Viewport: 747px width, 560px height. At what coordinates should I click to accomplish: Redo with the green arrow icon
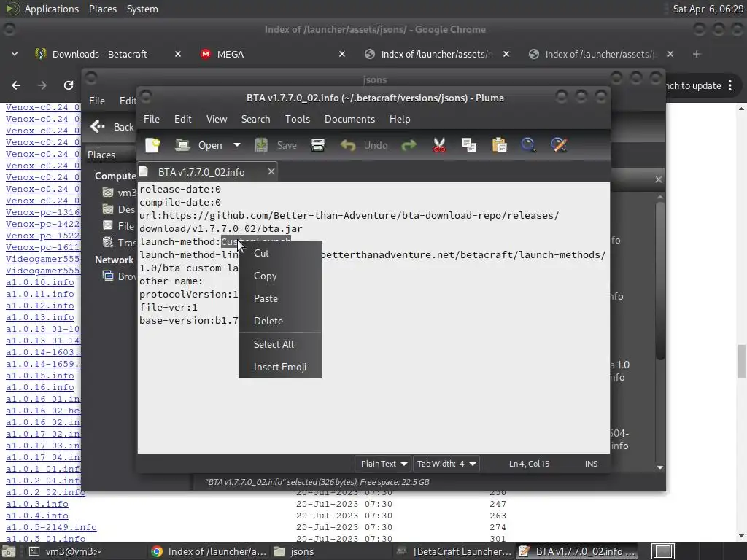[x=409, y=145]
